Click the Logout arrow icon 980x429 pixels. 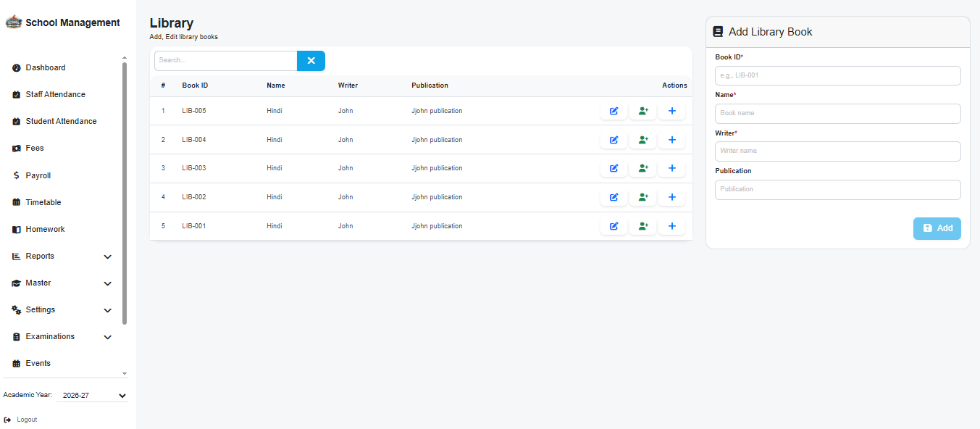pyautogui.click(x=7, y=420)
